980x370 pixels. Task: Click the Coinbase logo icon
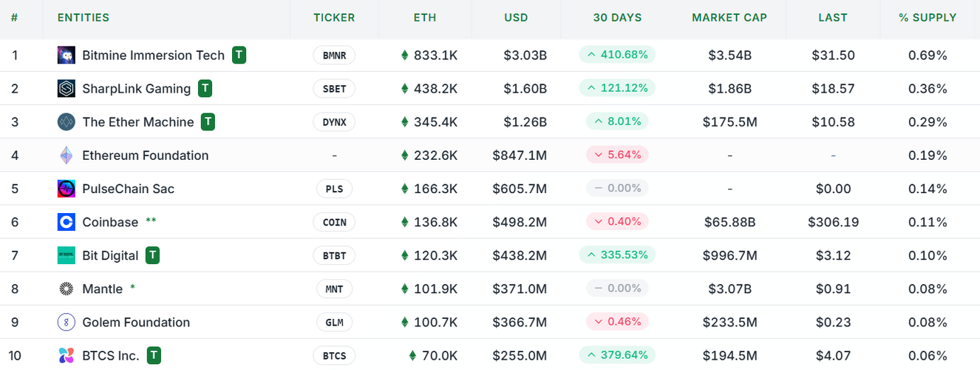67,222
